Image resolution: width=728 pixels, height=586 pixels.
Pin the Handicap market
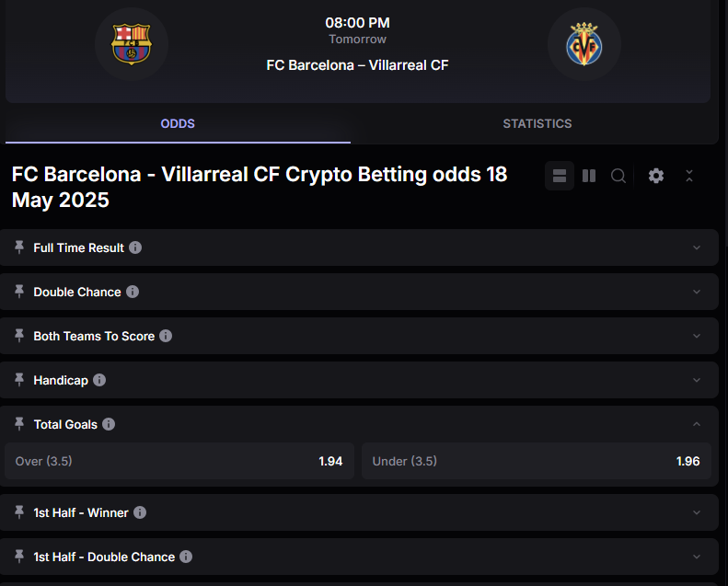19,380
